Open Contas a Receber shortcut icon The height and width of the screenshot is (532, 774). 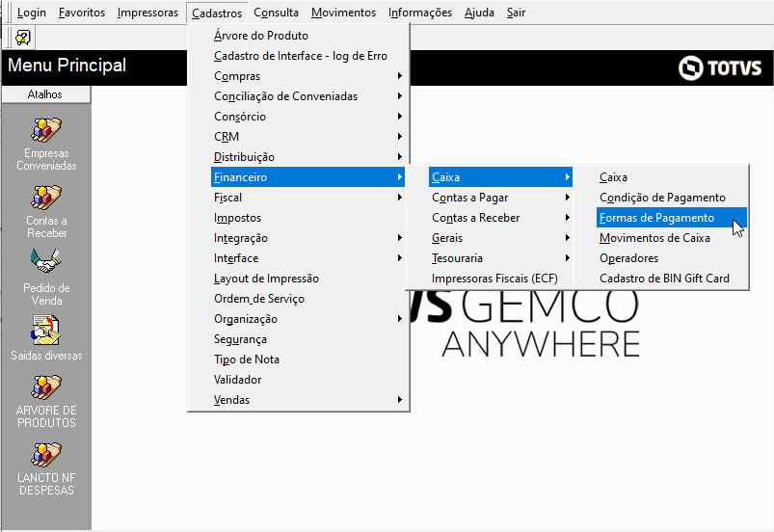click(x=46, y=198)
